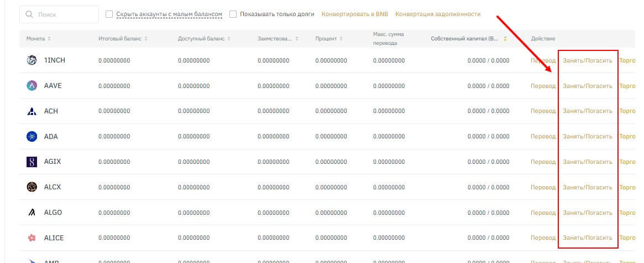The height and width of the screenshot is (263, 644).
Task: Click the ADA coin icon
Action: (32, 136)
